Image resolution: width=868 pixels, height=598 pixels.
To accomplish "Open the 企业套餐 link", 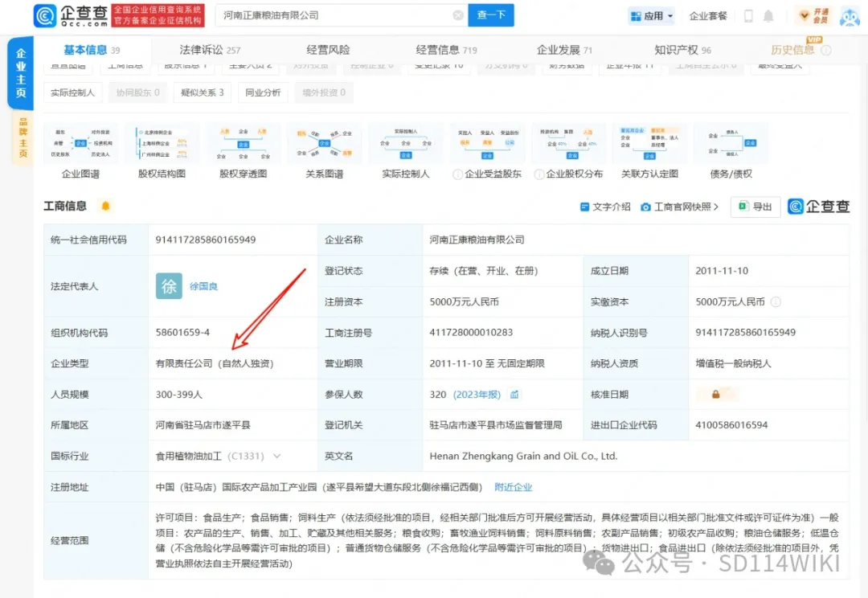I will 707,16.
